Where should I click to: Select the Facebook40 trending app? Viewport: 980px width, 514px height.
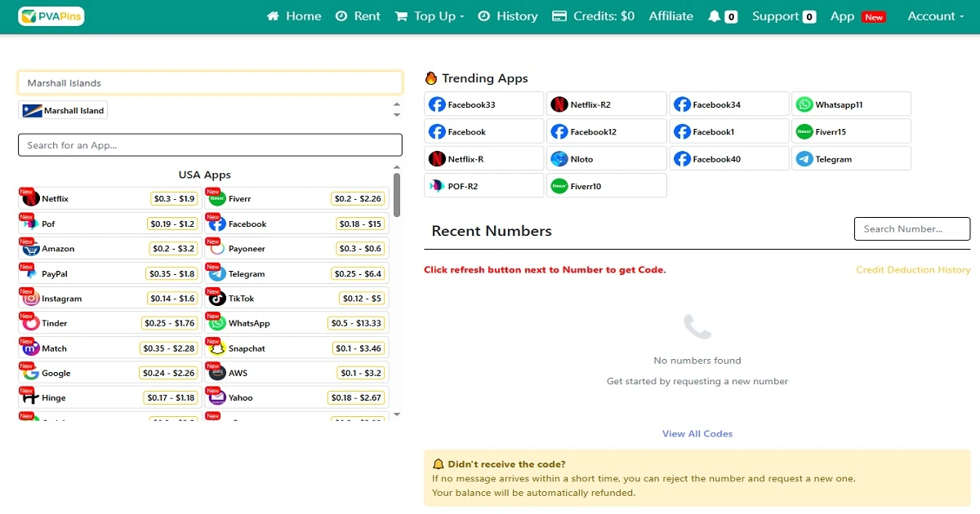(x=729, y=158)
